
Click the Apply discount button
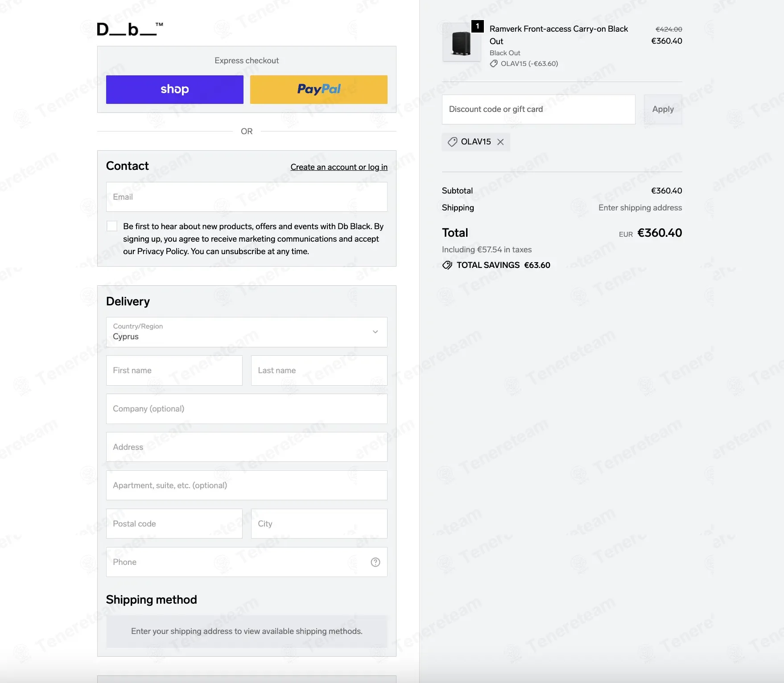point(663,109)
